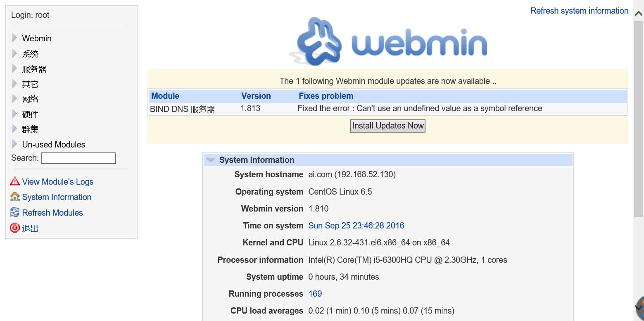Expand the 群集 category arrow
Viewport: 644px width, 321px height.
pyautogui.click(x=14, y=129)
